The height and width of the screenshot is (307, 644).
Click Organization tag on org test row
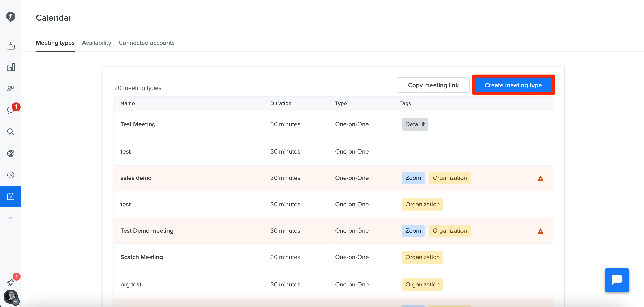(422, 285)
